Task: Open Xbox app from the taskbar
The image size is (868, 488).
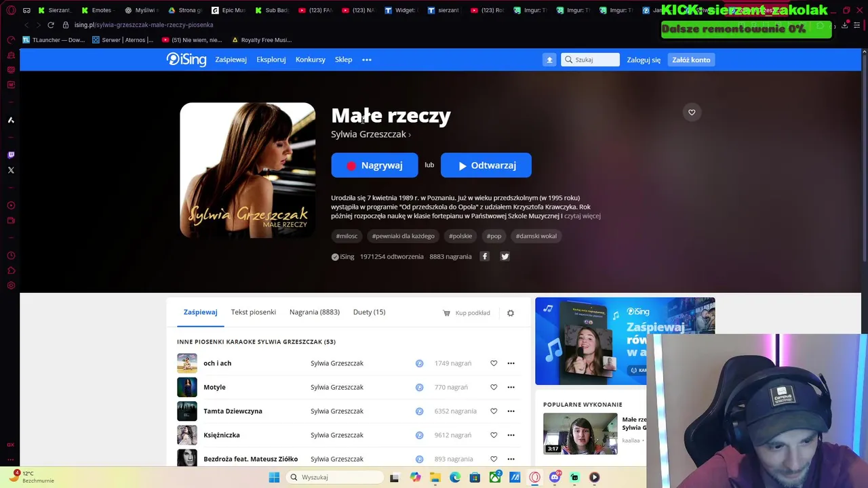Action: coord(495,477)
